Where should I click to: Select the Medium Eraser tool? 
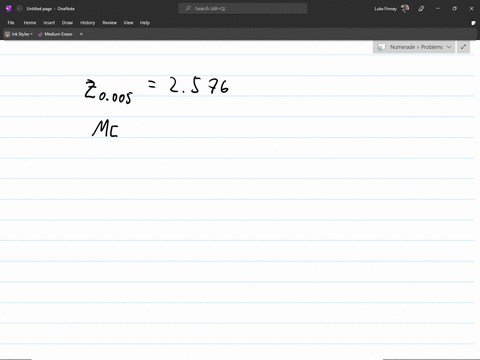click(55, 34)
